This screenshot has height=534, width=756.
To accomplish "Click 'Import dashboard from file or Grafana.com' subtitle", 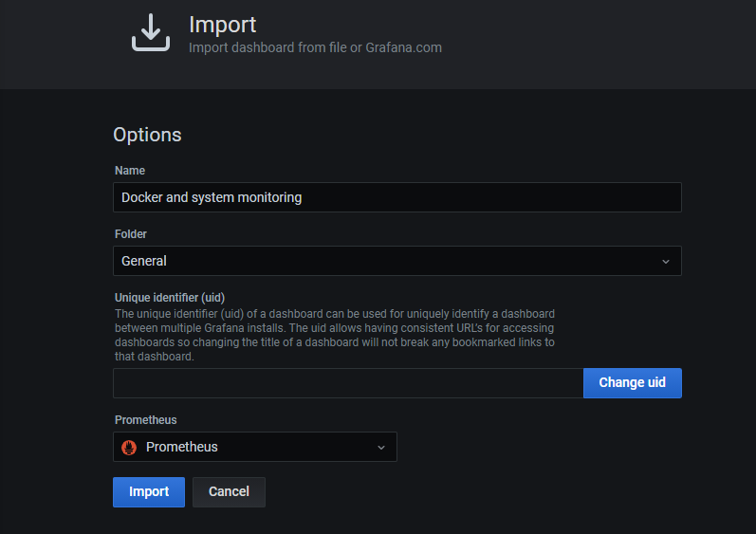I will (x=315, y=47).
